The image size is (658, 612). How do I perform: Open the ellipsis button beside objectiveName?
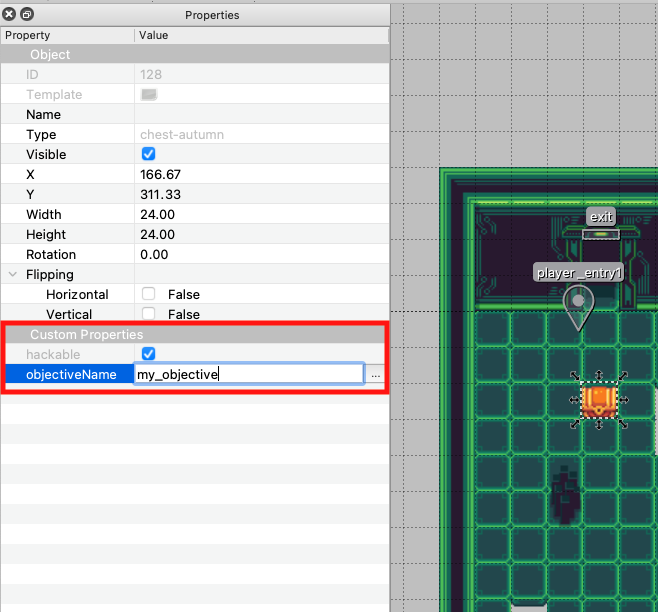pos(375,374)
